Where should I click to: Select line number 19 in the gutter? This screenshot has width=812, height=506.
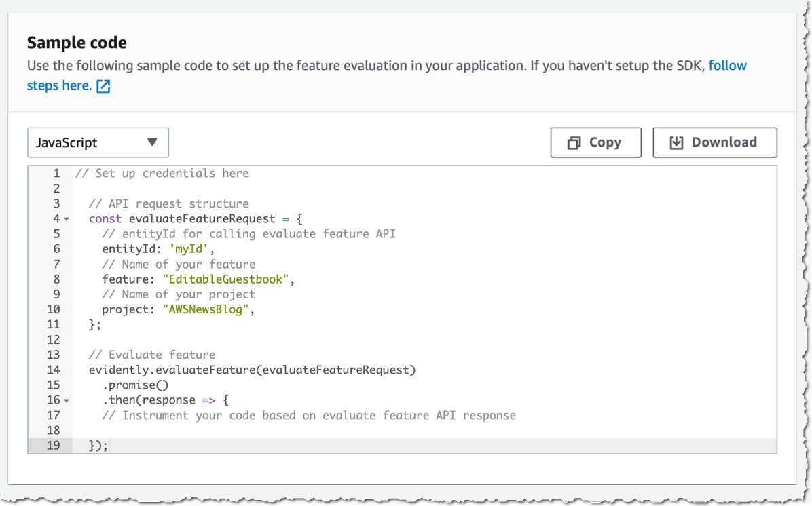53,446
